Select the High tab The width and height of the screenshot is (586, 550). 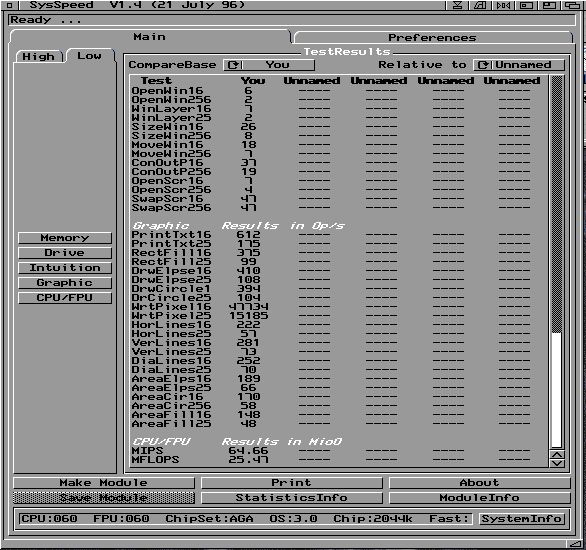tap(38, 56)
